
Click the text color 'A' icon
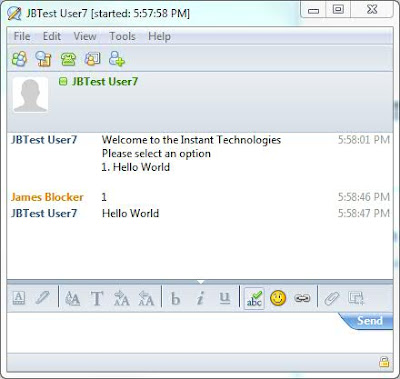coord(19,298)
